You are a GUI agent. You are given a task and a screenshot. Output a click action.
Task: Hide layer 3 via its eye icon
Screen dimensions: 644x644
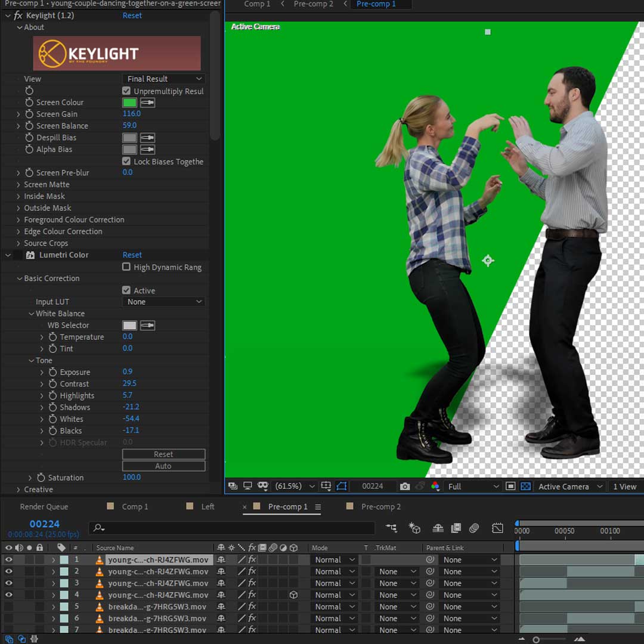pyautogui.click(x=8, y=583)
